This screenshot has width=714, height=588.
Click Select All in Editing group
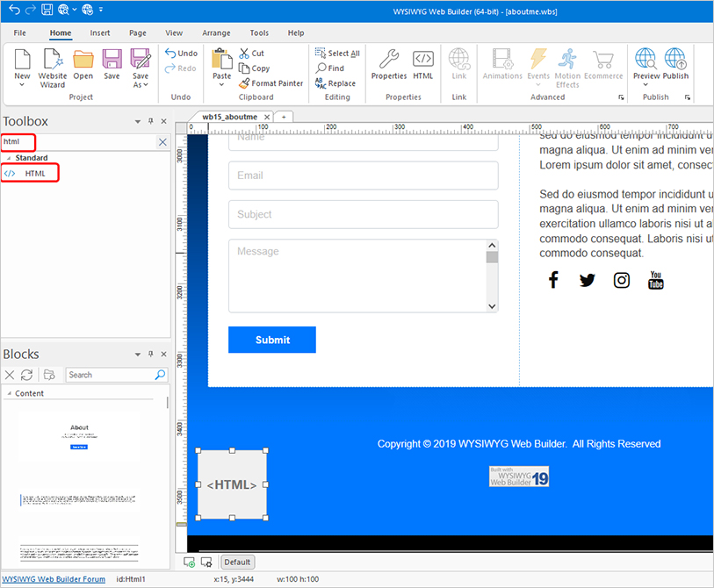337,54
